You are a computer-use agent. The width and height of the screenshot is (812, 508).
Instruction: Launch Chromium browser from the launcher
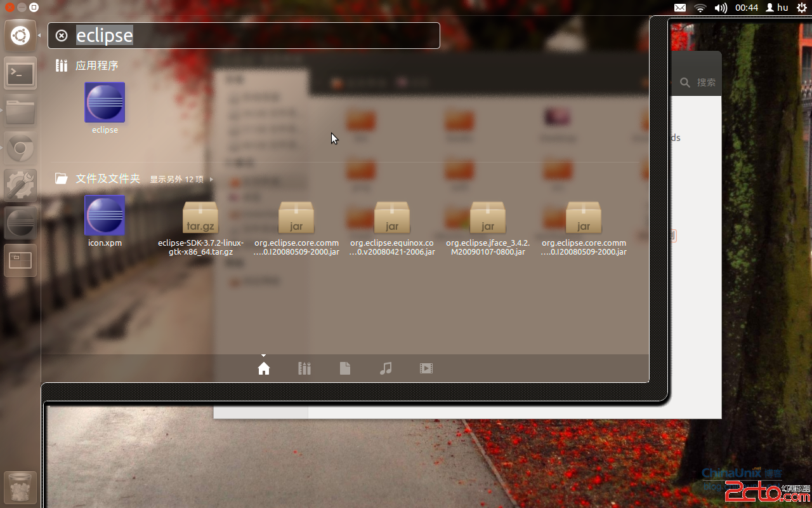coord(20,149)
